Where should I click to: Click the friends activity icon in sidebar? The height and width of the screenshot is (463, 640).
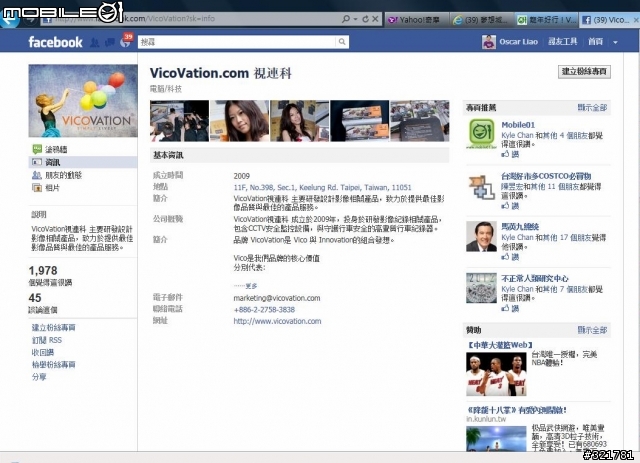coord(37,175)
